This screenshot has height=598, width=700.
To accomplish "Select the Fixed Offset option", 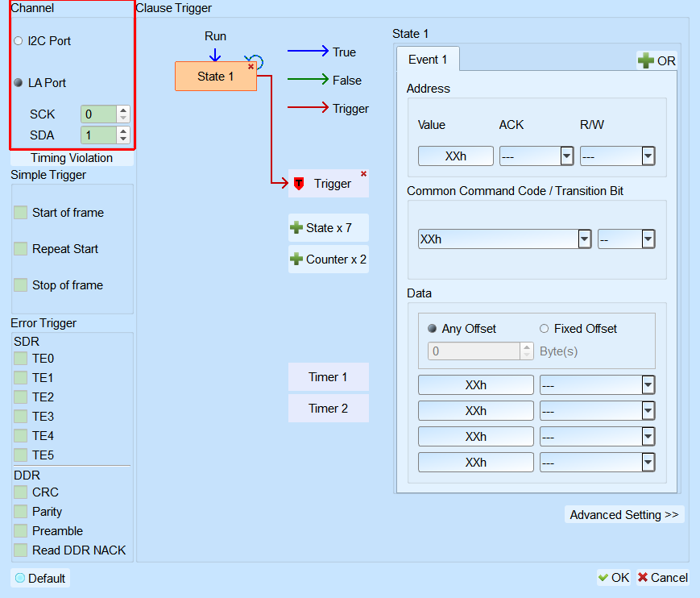I will 545,329.
